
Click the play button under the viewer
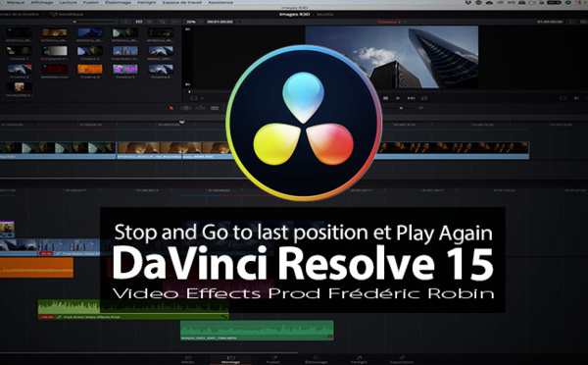coord(398,98)
